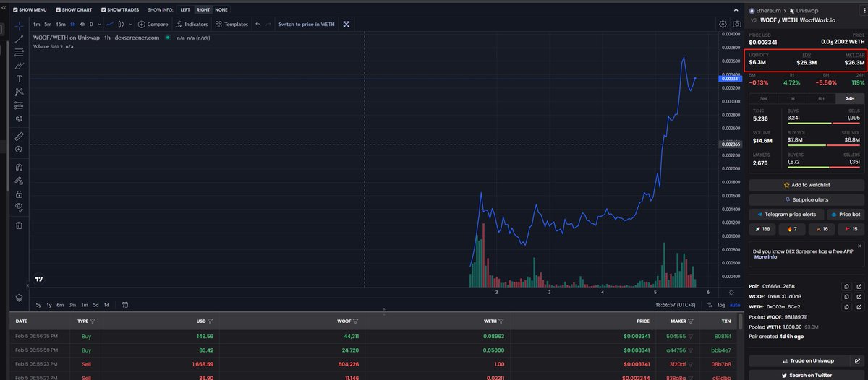
Task: Click the candlestick chart type icon
Action: coord(122,24)
